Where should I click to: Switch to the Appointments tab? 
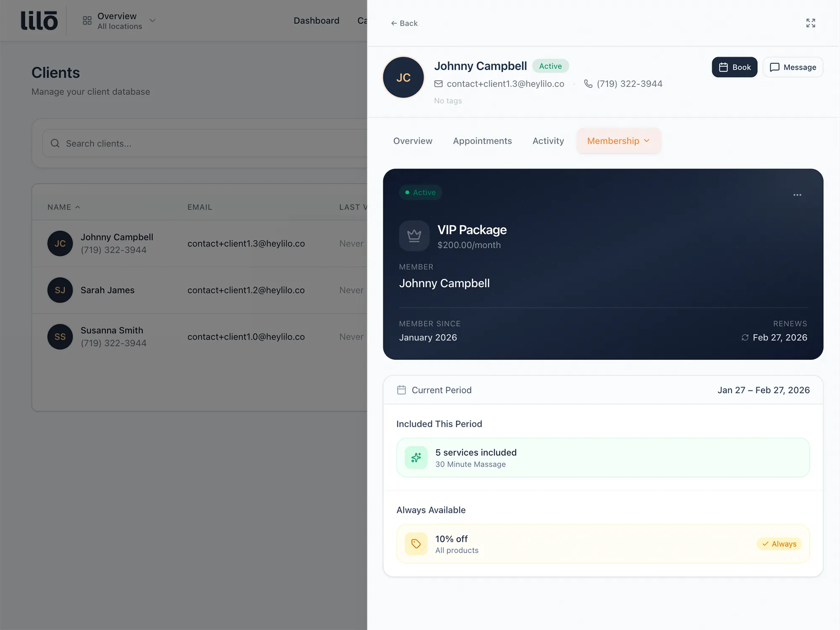point(482,141)
